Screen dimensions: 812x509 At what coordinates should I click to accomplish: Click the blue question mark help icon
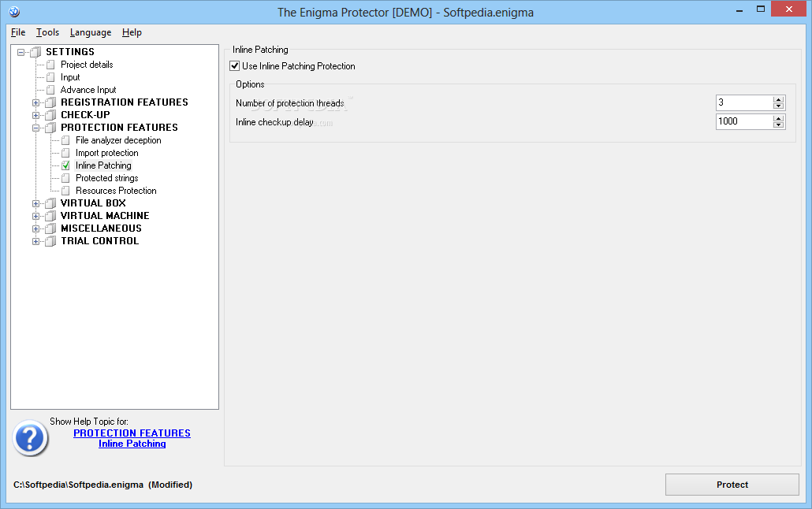point(30,438)
